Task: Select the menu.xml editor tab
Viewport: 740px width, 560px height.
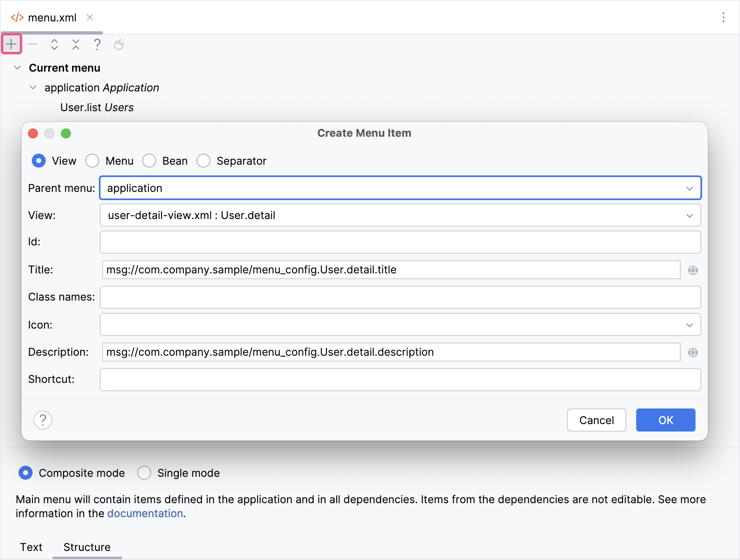Action: [52, 18]
